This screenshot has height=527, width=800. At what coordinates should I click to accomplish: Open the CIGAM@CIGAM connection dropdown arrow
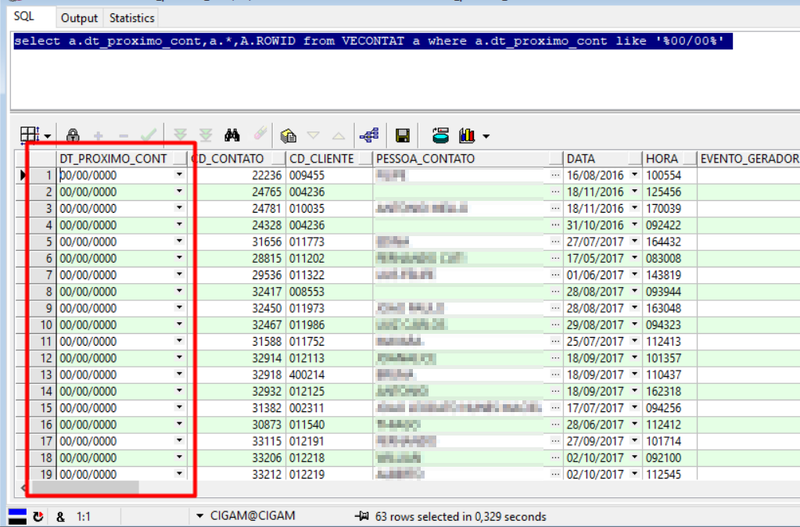tap(199, 516)
